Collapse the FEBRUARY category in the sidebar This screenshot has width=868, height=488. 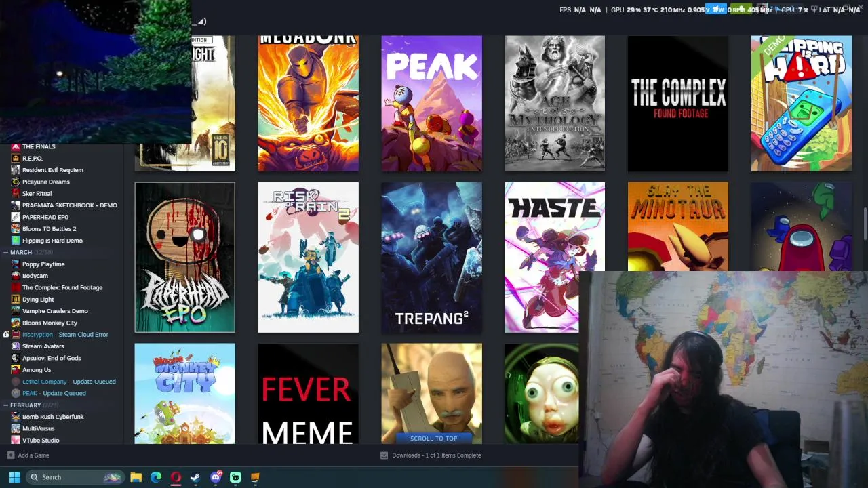tap(5, 405)
